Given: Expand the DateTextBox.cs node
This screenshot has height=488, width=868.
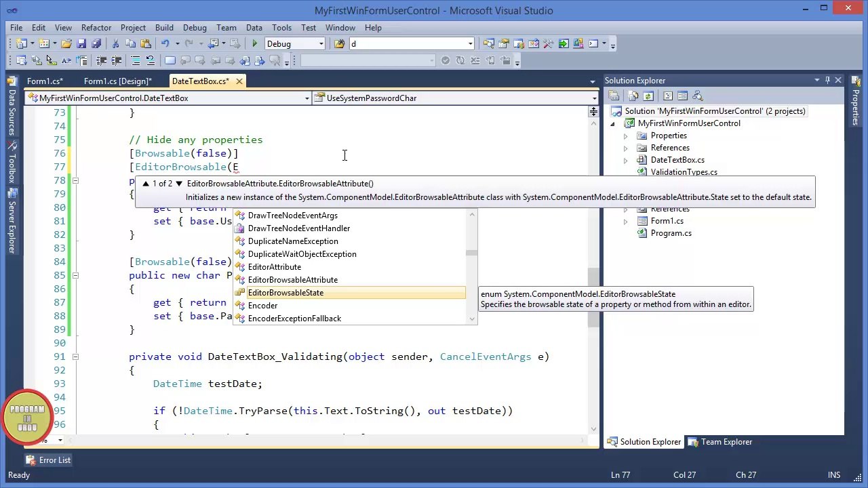Looking at the screenshot, I should 625,160.
